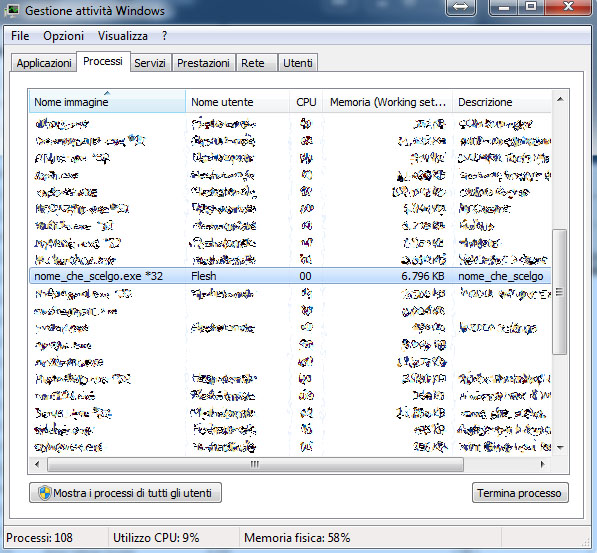This screenshot has height=553, width=597.
Task: Click Processi: 108 in status bar
Action: 39,538
